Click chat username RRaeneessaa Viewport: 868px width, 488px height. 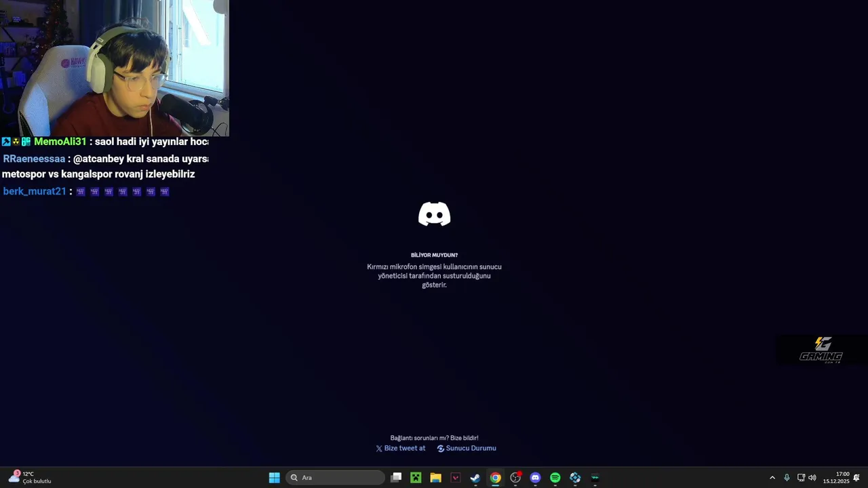click(x=34, y=159)
